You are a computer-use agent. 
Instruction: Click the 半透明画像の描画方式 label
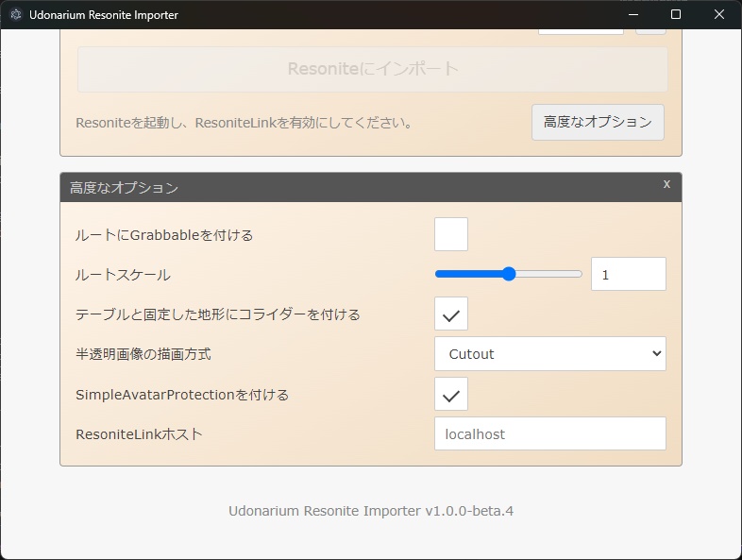tap(143, 354)
